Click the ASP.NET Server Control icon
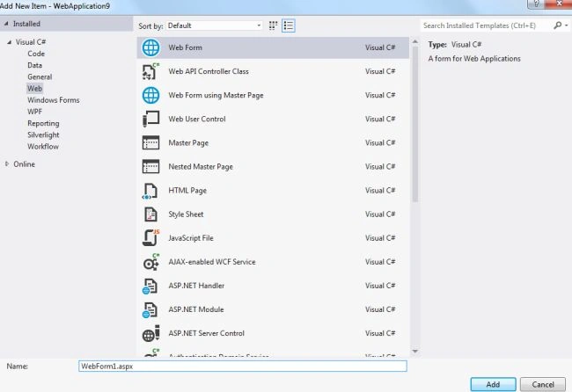Viewport: 572px width, 392px height. click(150, 333)
